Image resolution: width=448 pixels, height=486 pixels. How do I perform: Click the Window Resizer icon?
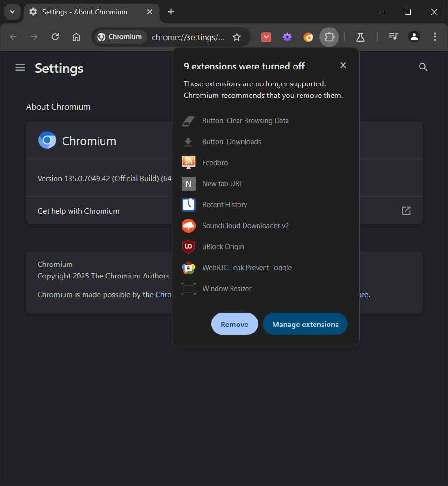pyautogui.click(x=188, y=289)
